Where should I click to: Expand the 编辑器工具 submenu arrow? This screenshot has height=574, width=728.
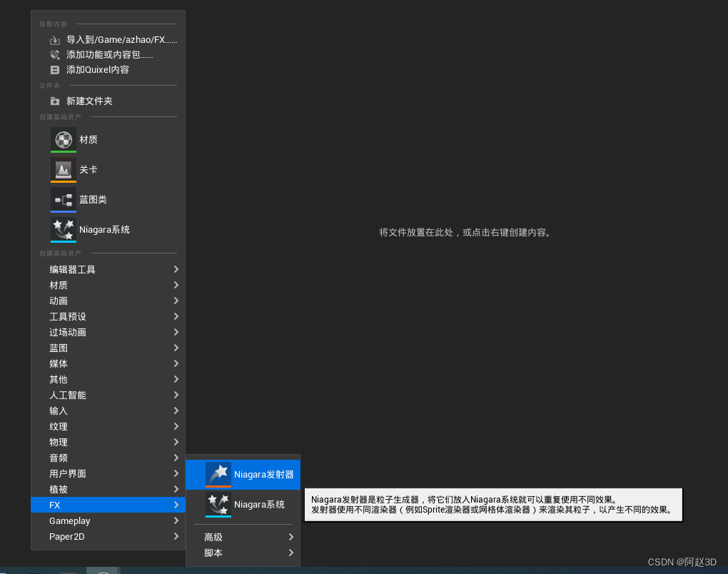[176, 269]
